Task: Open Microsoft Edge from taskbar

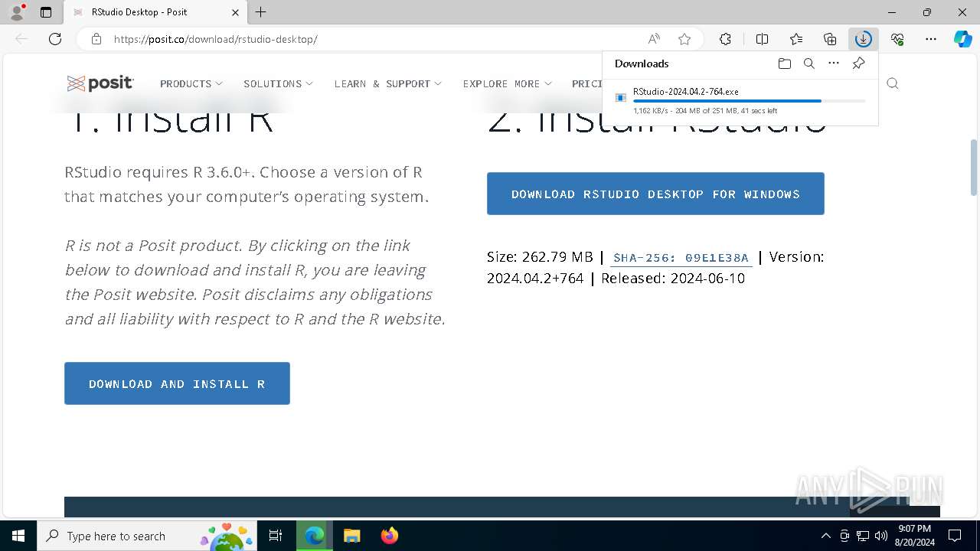Action: (x=314, y=536)
